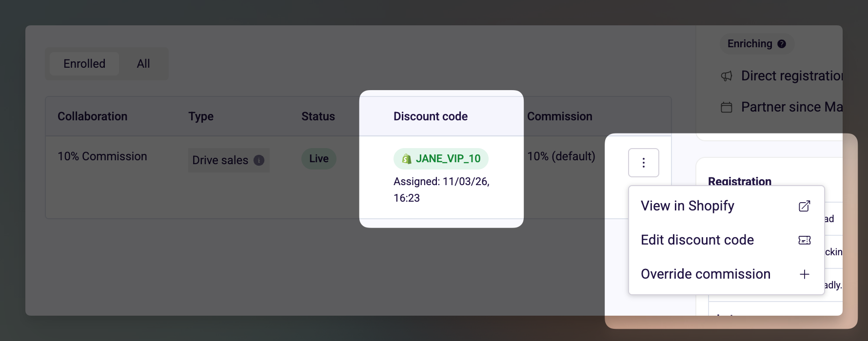Screen dimensions: 868x341
Task: Open the three-dot actions menu
Action: point(644,162)
